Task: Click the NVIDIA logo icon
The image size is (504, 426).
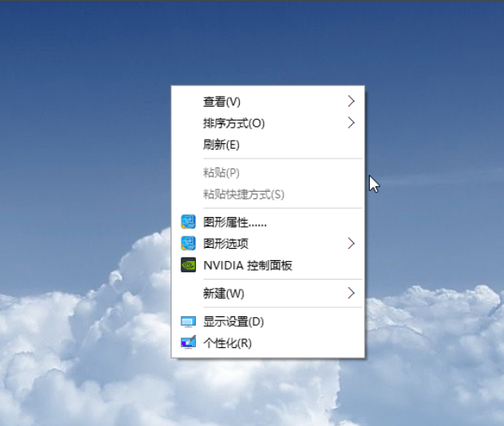Action: click(x=188, y=265)
